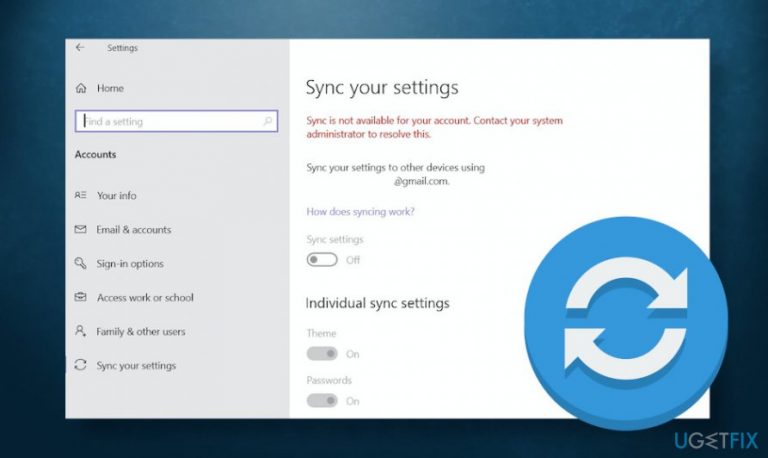Click the @gmail.com account text
Screen dimensions: 768x458
[421, 181]
